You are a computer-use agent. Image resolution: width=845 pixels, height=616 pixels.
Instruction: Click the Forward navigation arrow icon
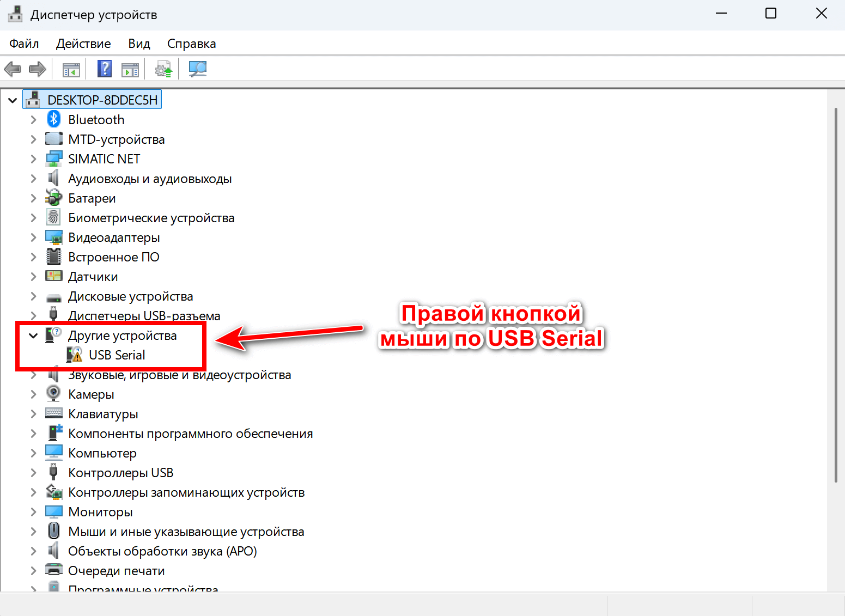point(37,69)
